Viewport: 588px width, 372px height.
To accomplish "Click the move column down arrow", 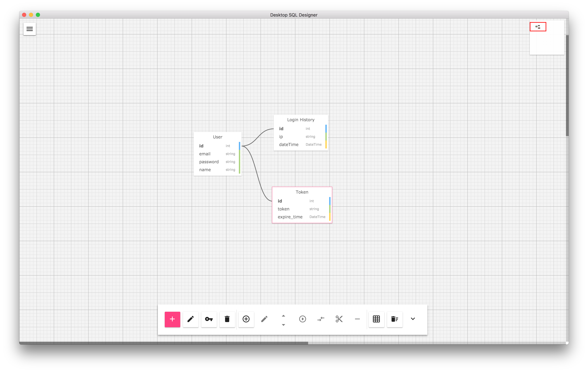I will (283, 325).
